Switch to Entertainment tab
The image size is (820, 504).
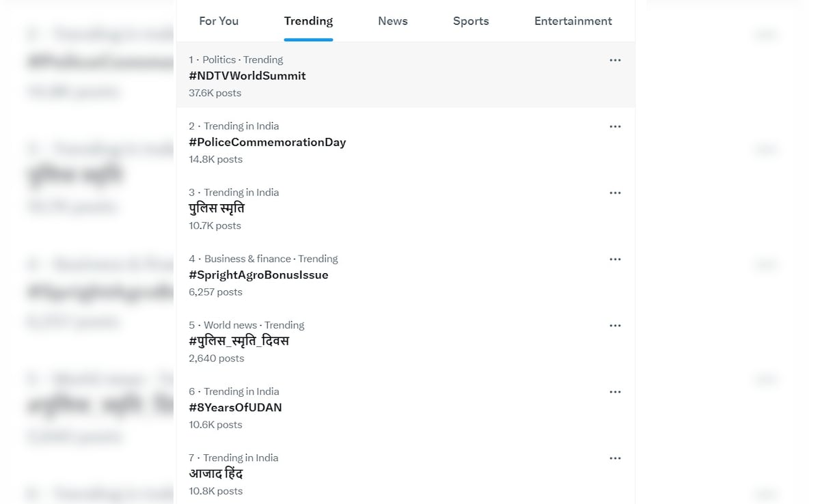[573, 21]
